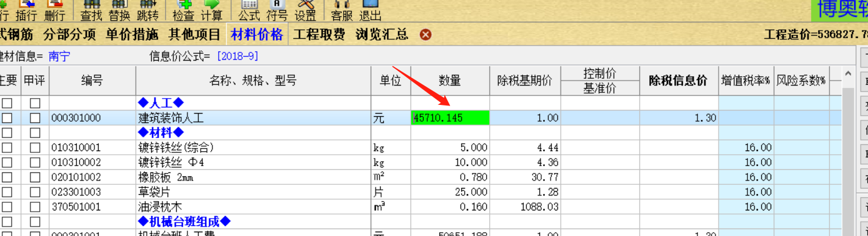The image size is (868, 236).
Task: Click the 编号 column header
Action: [92, 81]
